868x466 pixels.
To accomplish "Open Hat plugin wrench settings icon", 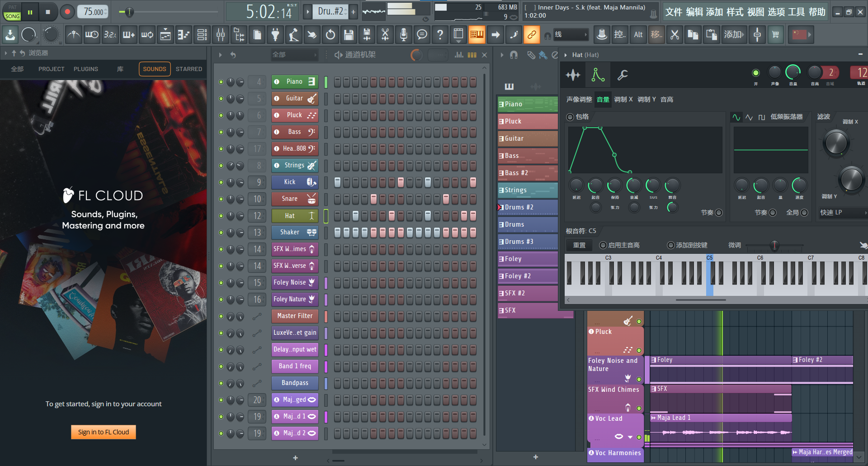I will 623,75.
